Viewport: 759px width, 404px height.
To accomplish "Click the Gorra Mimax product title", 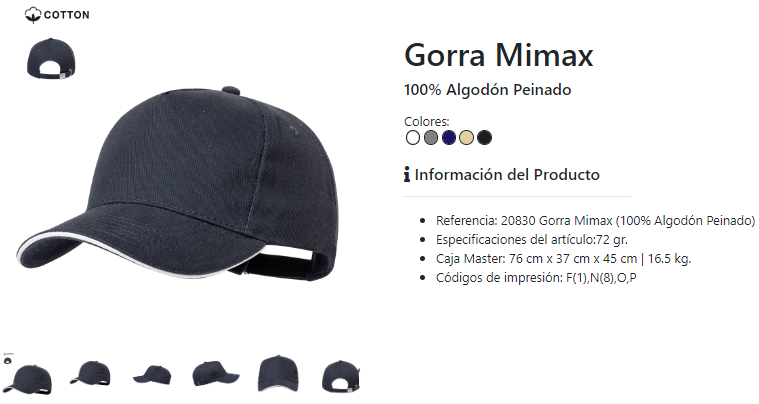I will coord(499,55).
